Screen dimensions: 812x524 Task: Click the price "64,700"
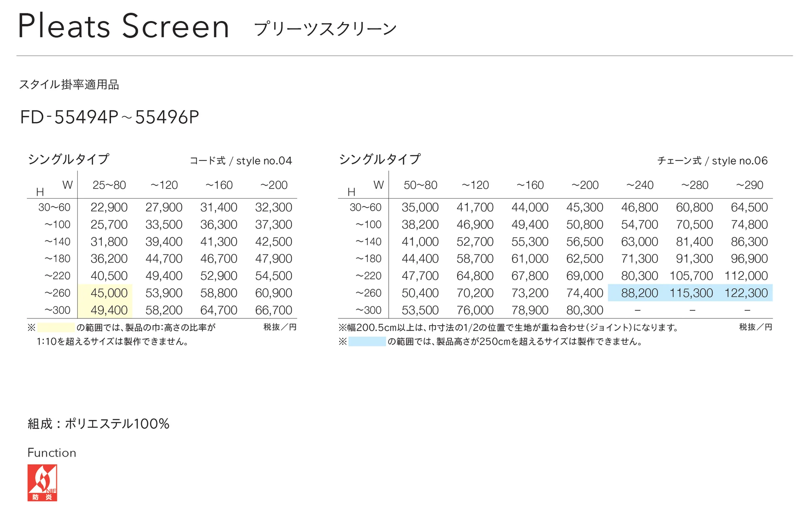(219, 310)
